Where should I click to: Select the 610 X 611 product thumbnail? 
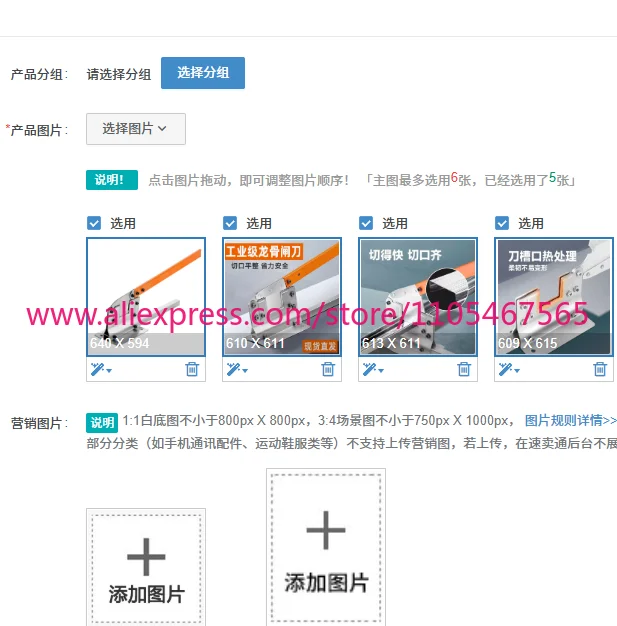282,297
